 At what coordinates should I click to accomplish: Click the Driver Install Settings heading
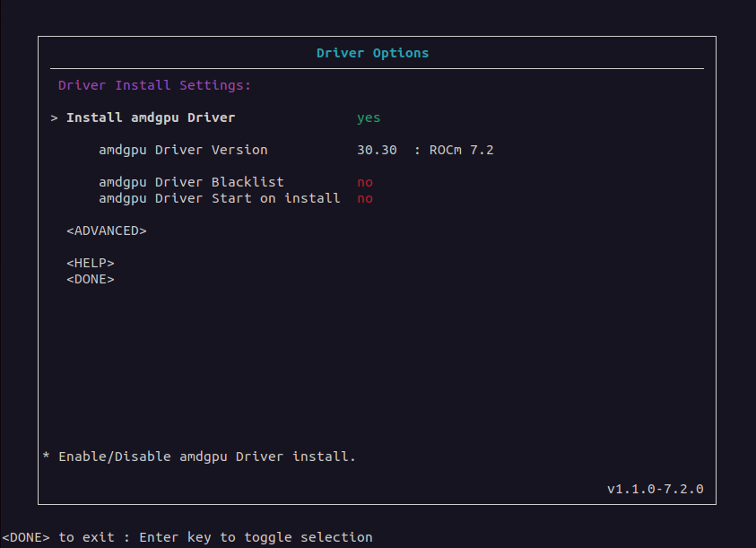154,85
